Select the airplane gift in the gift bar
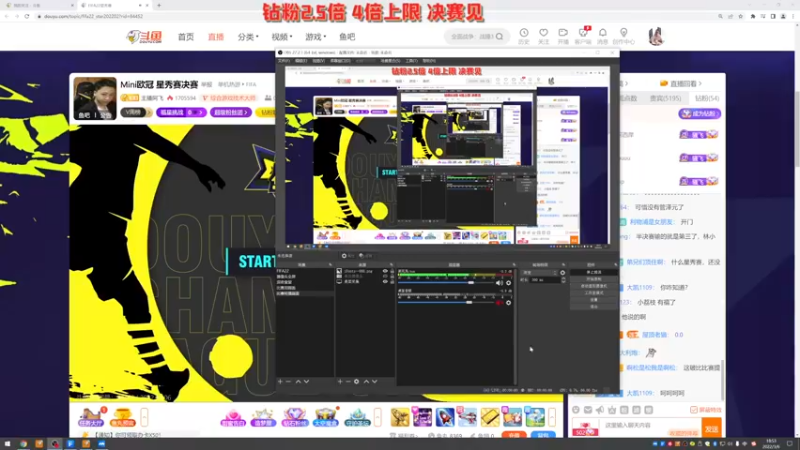 [467, 417]
